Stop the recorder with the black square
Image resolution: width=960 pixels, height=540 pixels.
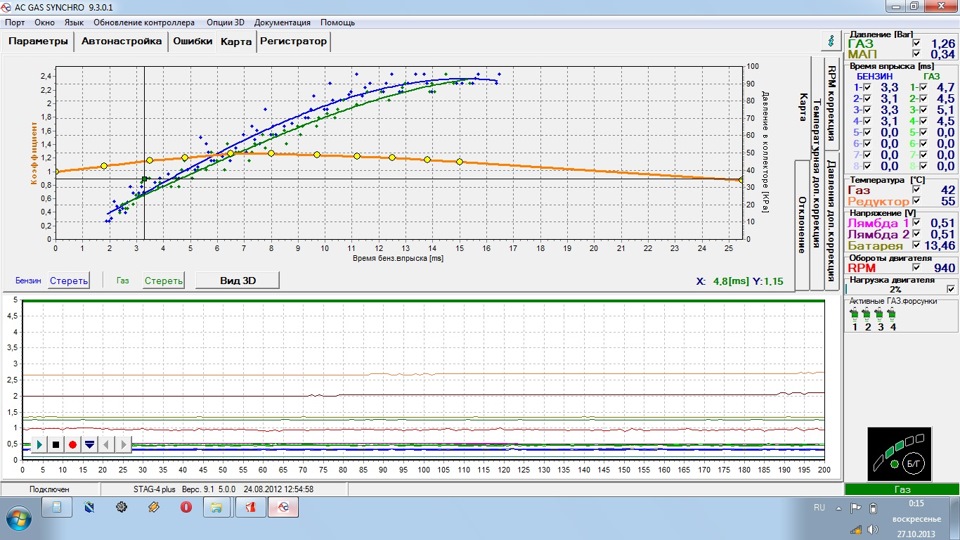(x=56, y=444)
